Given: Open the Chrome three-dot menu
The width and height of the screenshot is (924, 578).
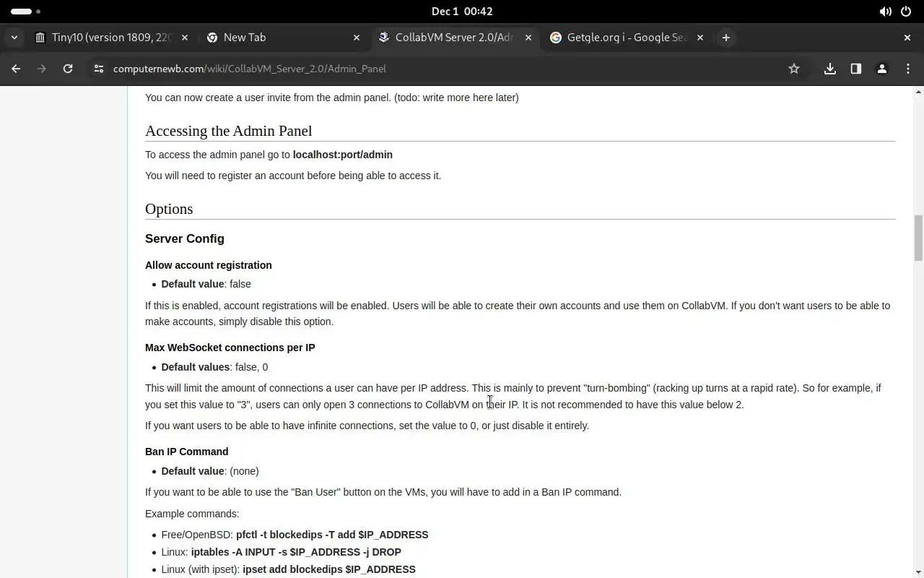Looking at the screenshot, I should [x=908, y=69].
